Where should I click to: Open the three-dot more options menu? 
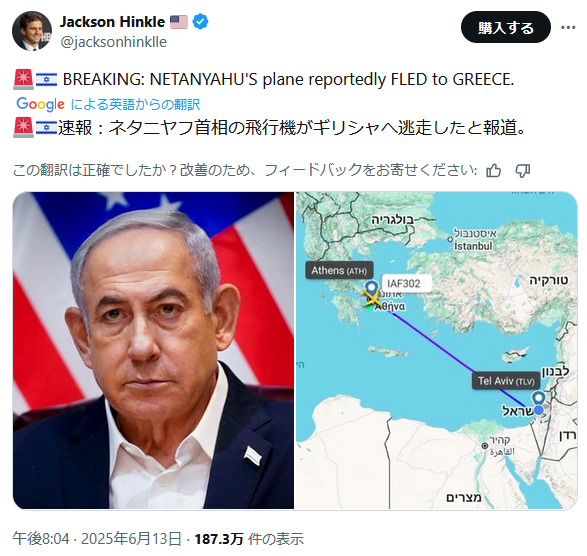(x=568, y=27)
